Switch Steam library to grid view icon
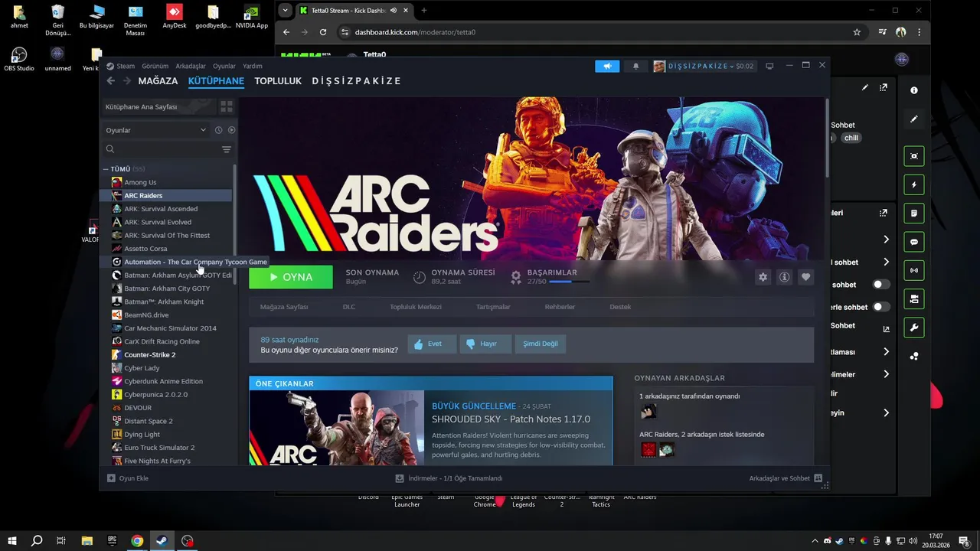This screenshot has height=551, width=980. [226, 106]
